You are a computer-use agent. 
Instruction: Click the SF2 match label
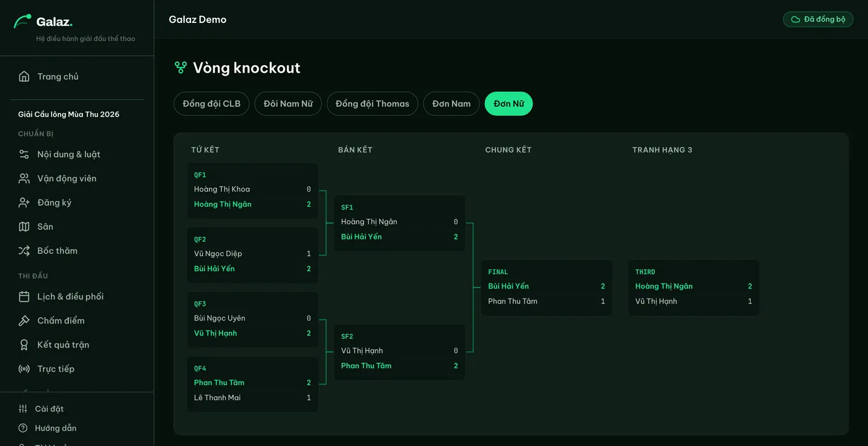[347, 336]
